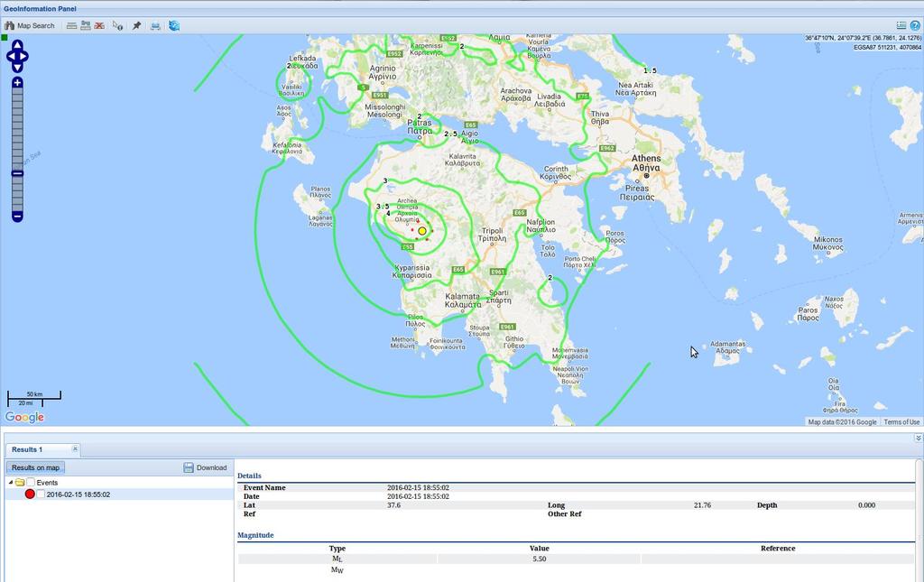Viewport: 924px width, 582px height.
Task: Download the results
Action: coord(205,467)
